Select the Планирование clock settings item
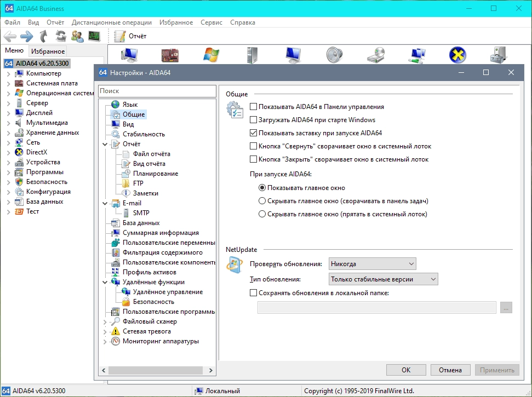532x397 pixels. [150, 173]
